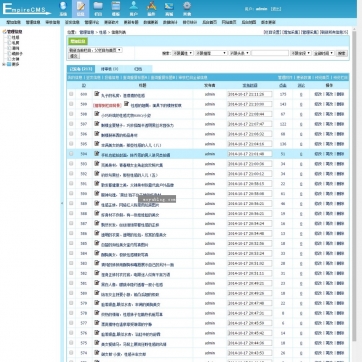Open the Templates layout icon in top bar
This screenshot has height=362, width=362.
(116, 6)
